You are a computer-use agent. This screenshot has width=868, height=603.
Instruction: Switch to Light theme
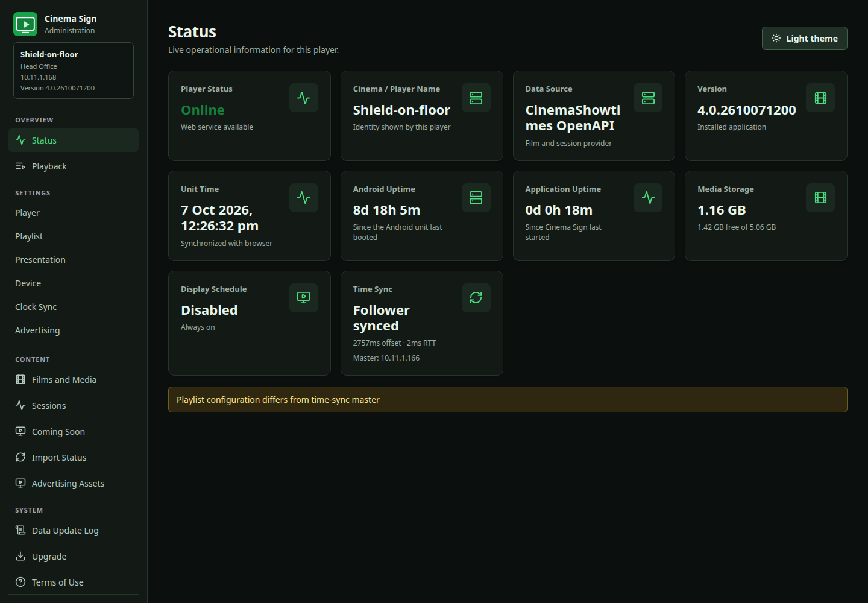click(805, 38)
